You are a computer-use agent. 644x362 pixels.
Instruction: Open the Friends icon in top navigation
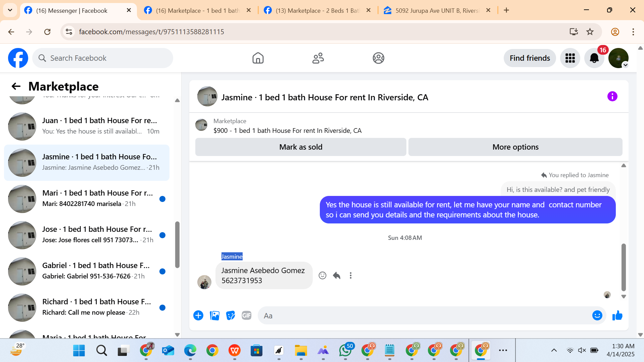318,58
